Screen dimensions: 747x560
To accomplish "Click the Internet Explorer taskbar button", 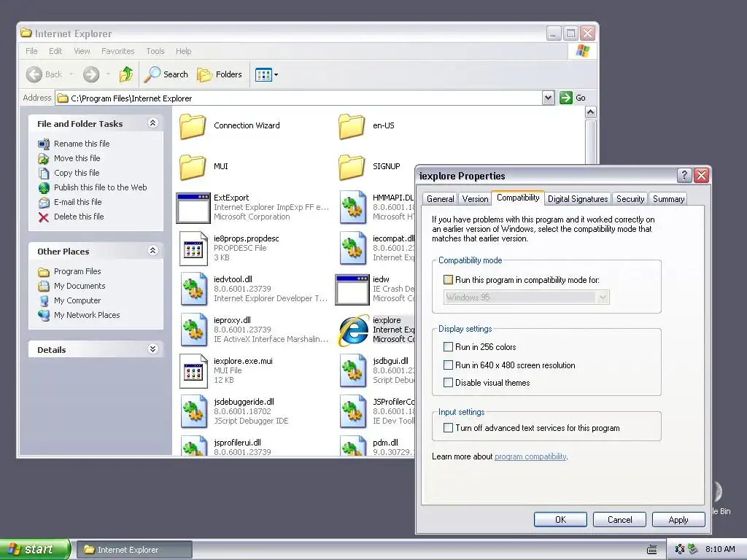I will [134, 550].
